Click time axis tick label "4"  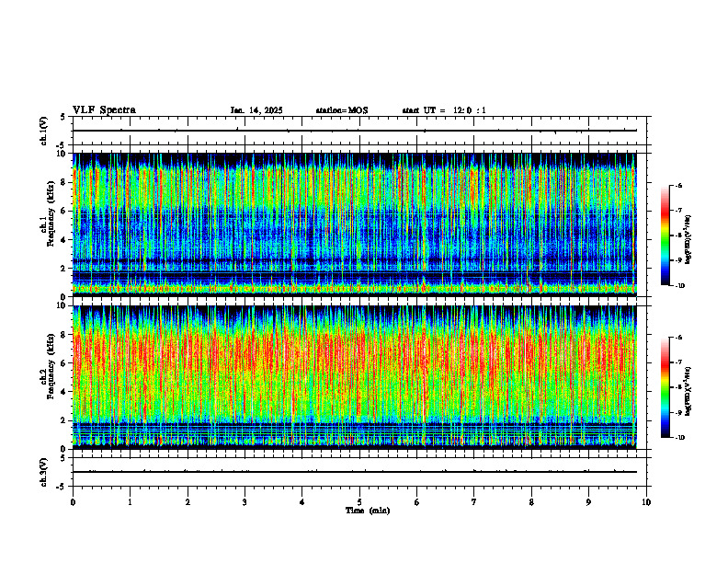click(x=302, y=502)
